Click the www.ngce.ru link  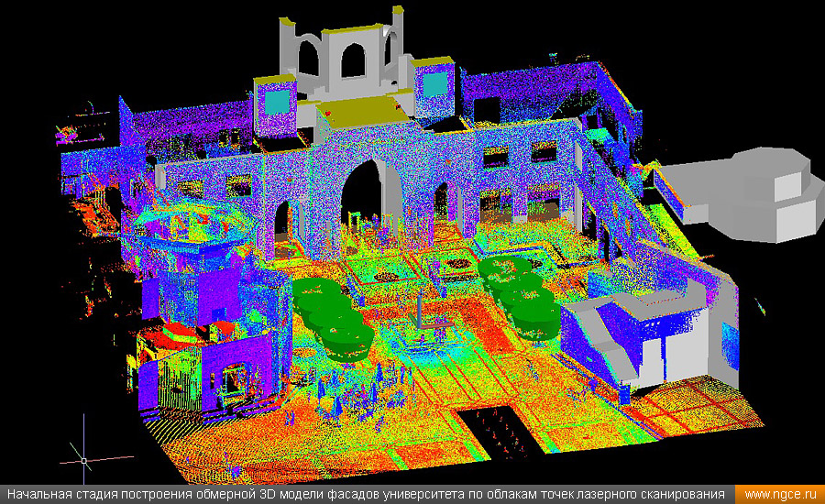tap(780, 495)
